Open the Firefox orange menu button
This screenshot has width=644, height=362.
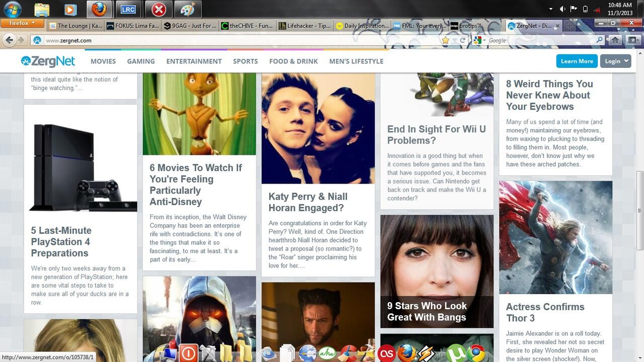pos(22,23)
